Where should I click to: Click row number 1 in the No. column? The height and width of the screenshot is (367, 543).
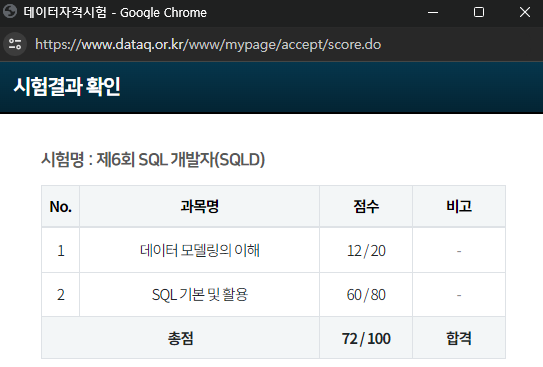tap(61, 250)
